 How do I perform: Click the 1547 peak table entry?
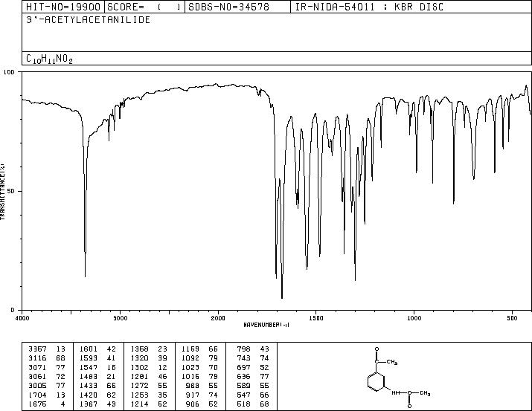pyautogui.click(x=97, y=367)
